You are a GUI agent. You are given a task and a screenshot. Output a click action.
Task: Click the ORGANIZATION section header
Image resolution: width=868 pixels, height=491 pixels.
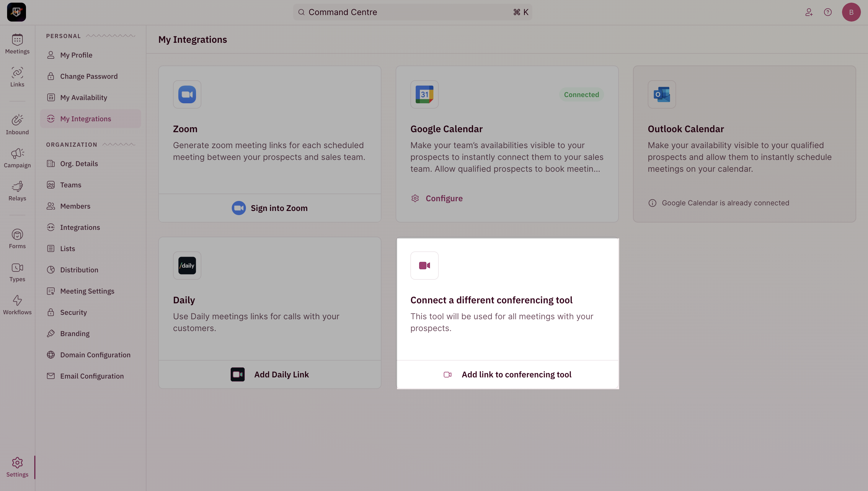coord(71,145)
